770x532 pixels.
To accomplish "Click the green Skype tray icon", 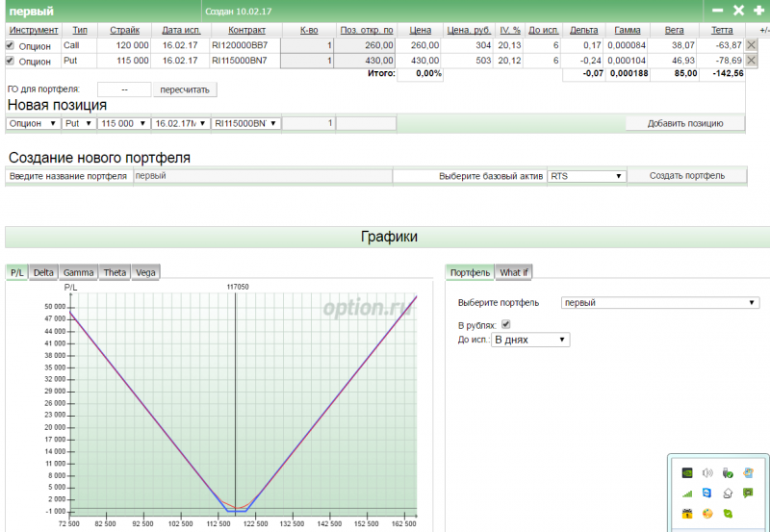I will click(728, 514).
